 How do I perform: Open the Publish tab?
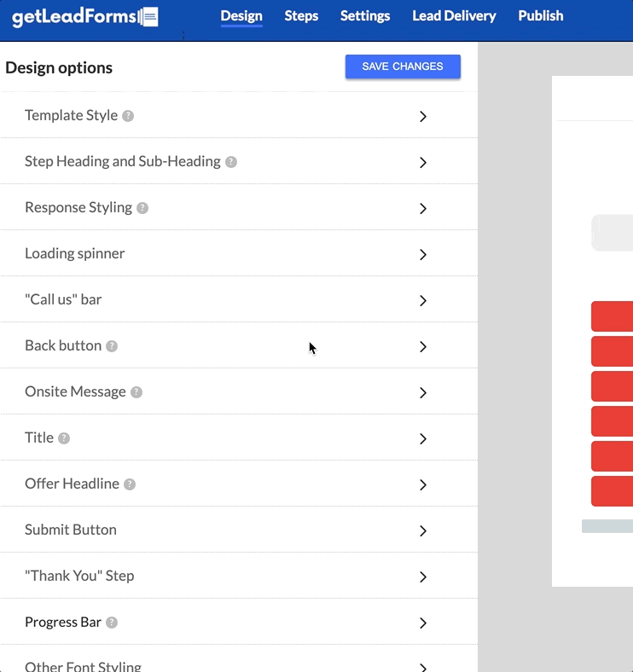click(x=541, y=16)
